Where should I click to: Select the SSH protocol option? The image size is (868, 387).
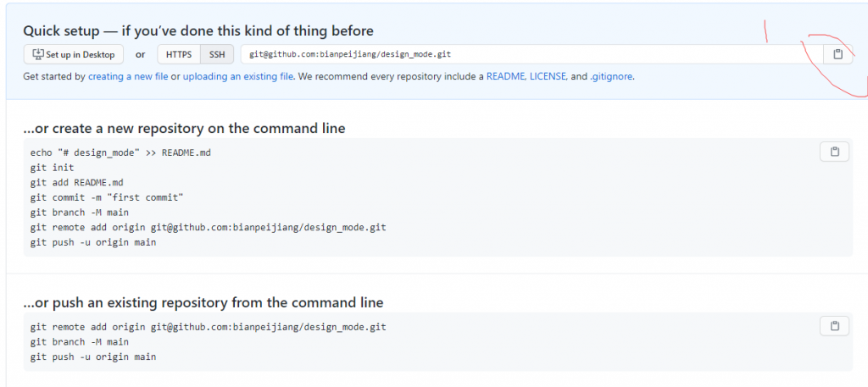pos(217,54)
